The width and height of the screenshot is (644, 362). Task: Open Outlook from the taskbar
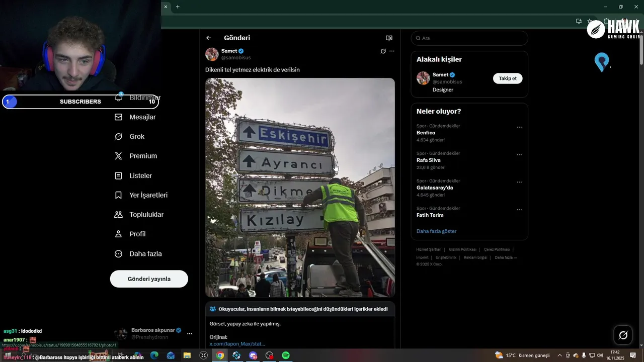pos(171,355)
